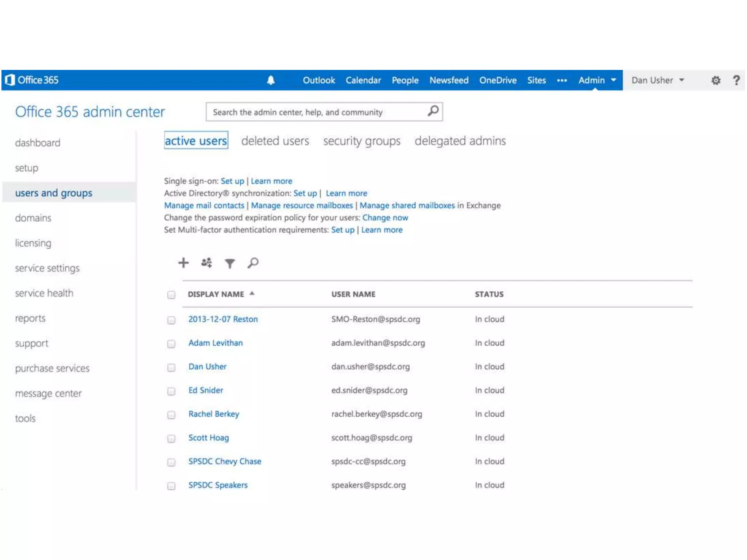This screenshot has width=747, height=560.
Task: Click the search users magnifier icon
Action: (253, 262)
